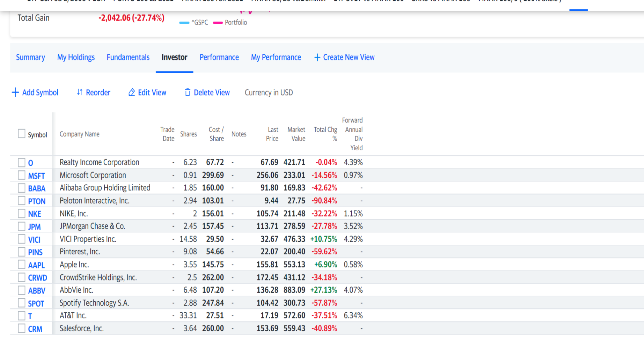
Task: Click the Market Value column header
Action: point(296,134)
